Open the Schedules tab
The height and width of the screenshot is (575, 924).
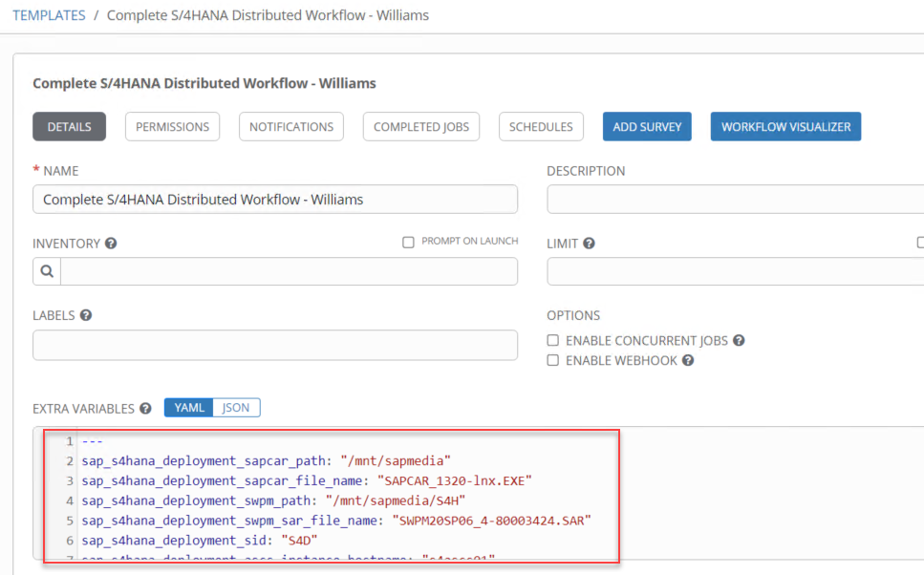click(541, 127)
